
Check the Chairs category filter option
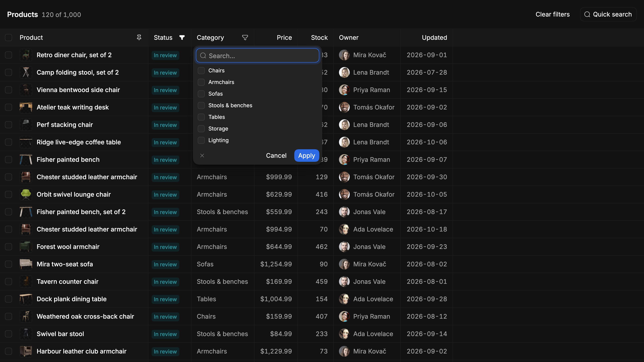click(x=201, y=70)
